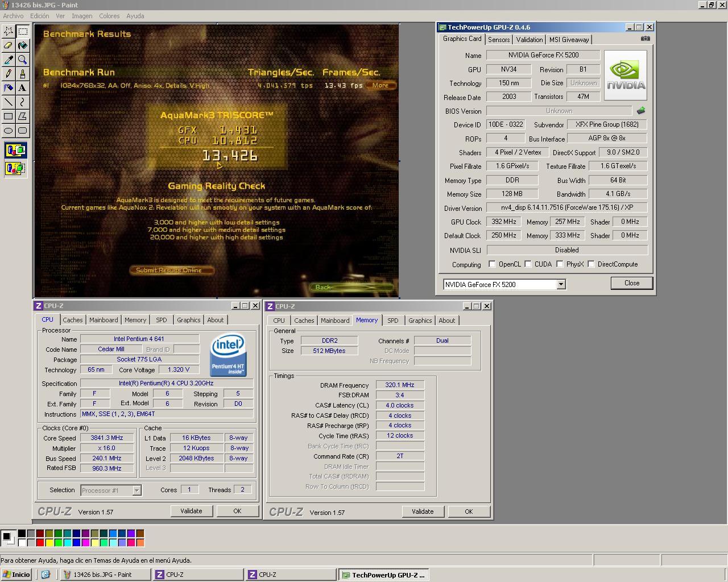Toggle the PhysX checkbox in GPU-Z

560,264
